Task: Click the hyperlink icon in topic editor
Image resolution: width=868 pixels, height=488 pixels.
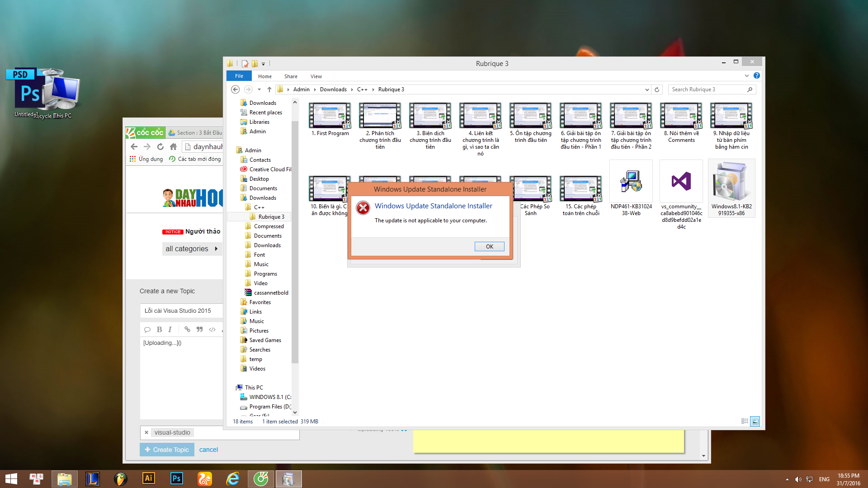Action: point(187,329)
